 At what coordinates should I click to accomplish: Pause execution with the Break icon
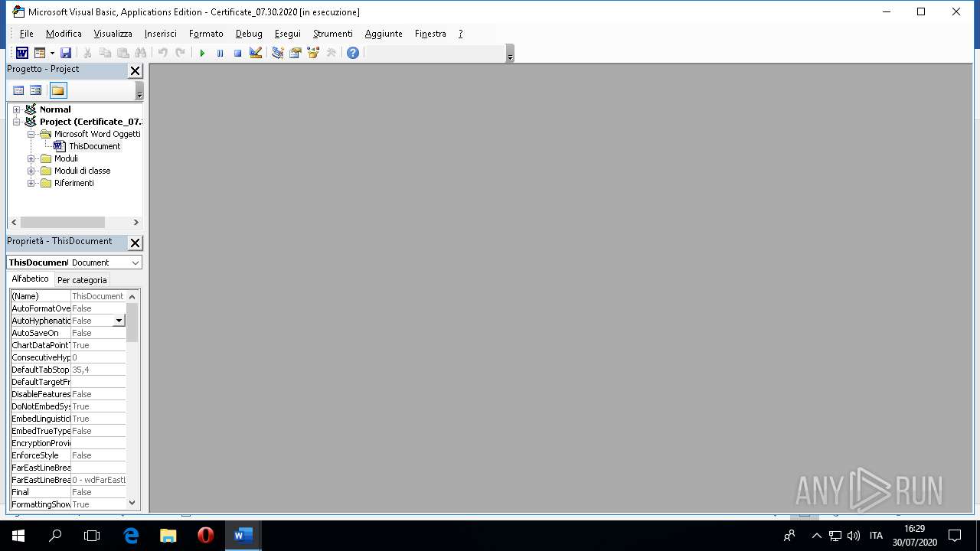click(x=220, y=53)
